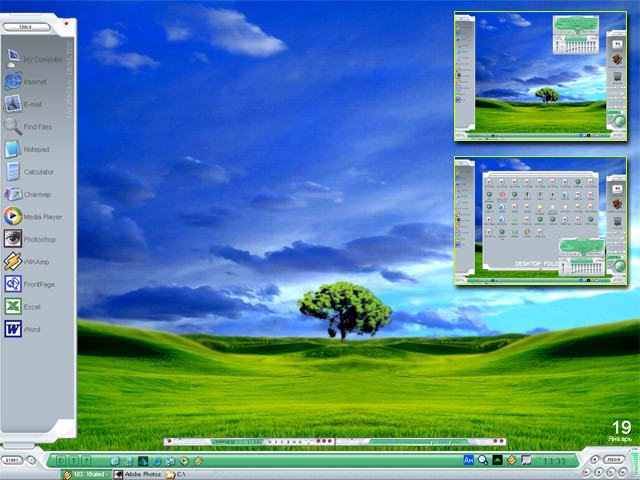Open the Winamp lightning tray icon
This screenshot has width=640, height=480.
[511, 460]
